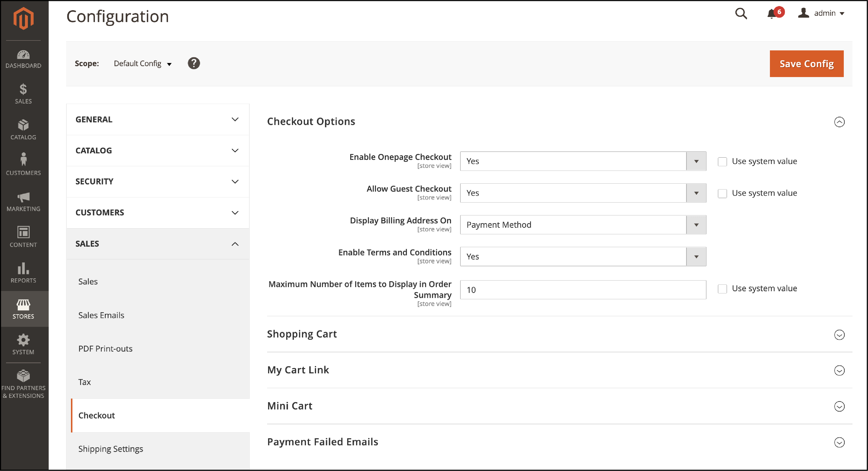Navigate to Tax settings page
The width and height of the screenshot is (868, 471).
[x=85, y=382]
